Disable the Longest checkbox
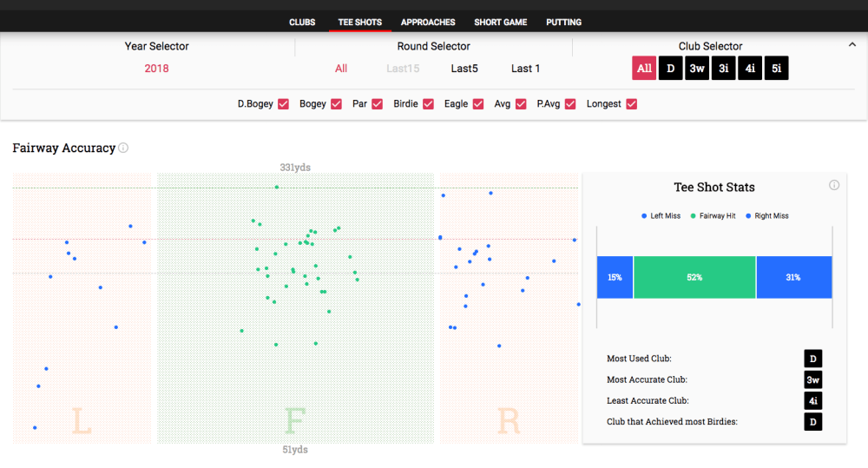 click(632, 104)
